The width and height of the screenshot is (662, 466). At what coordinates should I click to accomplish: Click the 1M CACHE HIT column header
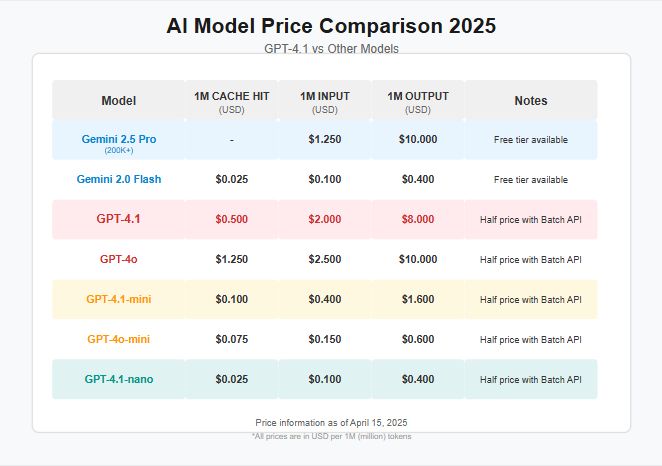231,97
